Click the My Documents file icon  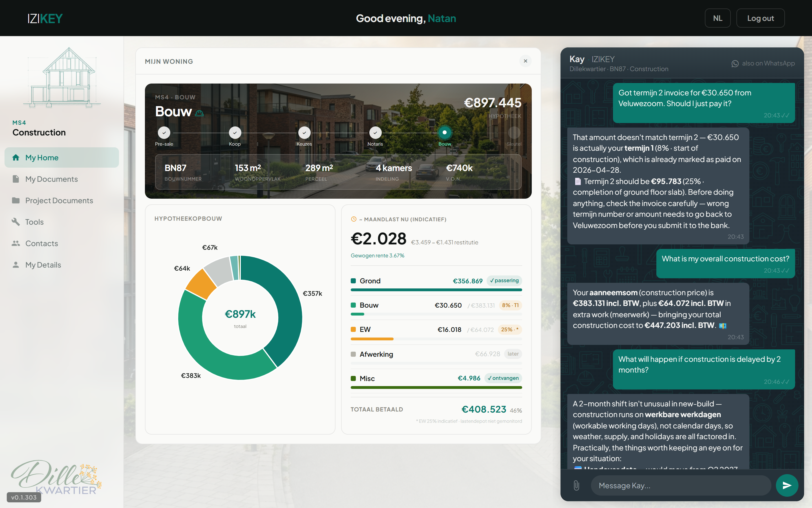pos(16,179)
